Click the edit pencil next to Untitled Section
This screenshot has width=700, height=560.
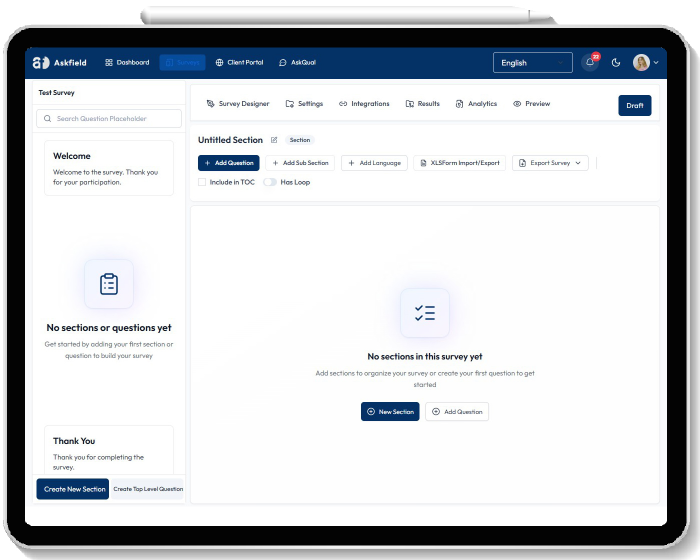pyautogui.click(x=274, y=140)
